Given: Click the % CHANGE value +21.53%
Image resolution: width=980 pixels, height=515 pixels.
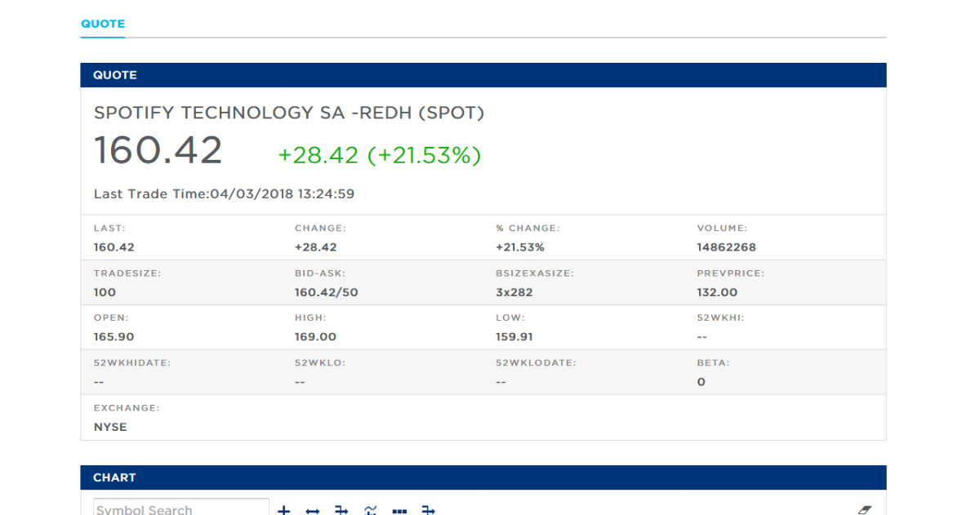Looking at the screenshot, I should [x=520, y=247].
